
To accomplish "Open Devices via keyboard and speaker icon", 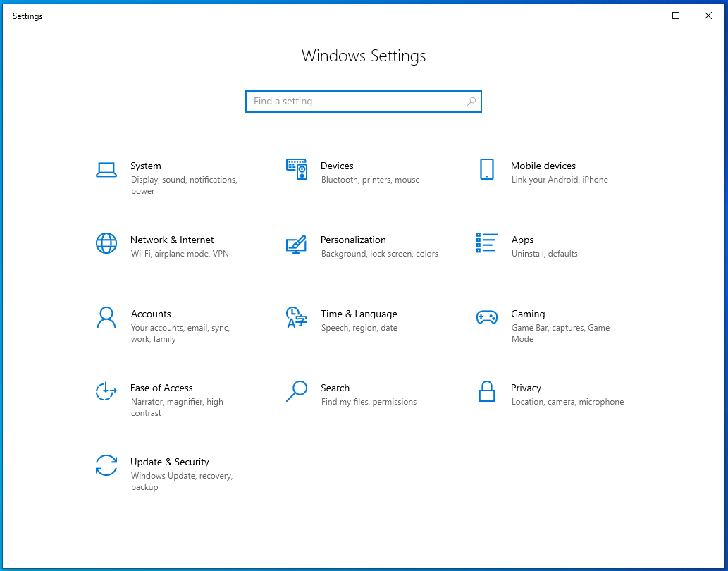I will click(297, 169).
